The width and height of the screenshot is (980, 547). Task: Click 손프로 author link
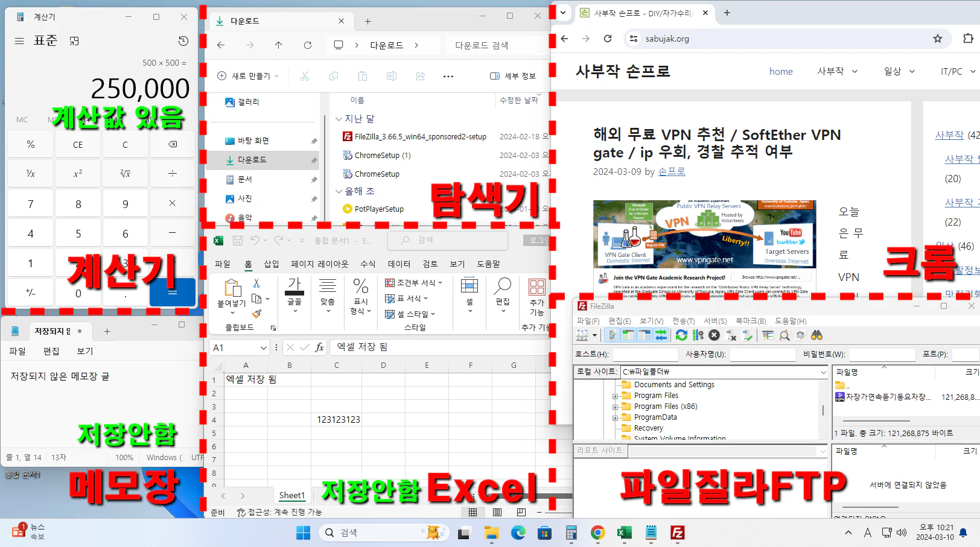point(672,172)
